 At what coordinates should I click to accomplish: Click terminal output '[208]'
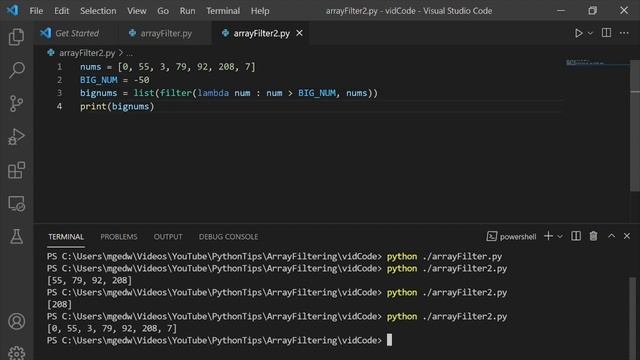pos(60,304)
